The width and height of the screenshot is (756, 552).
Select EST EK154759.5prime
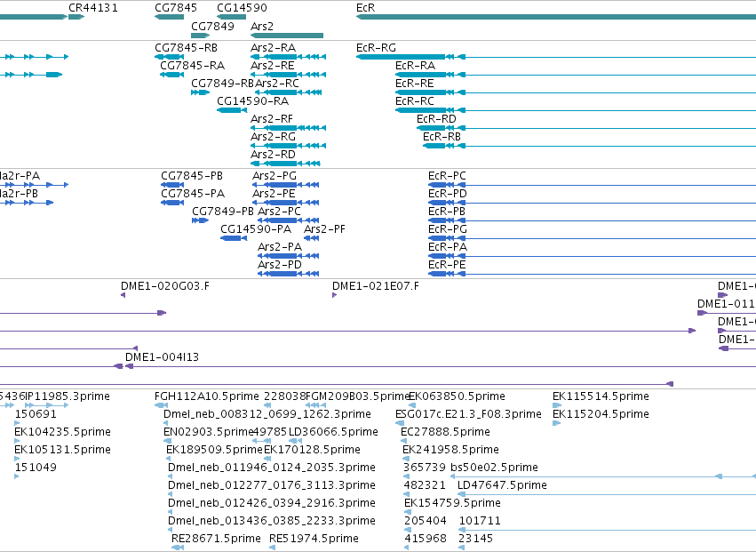pyautogui.click(x=452, y=503)
